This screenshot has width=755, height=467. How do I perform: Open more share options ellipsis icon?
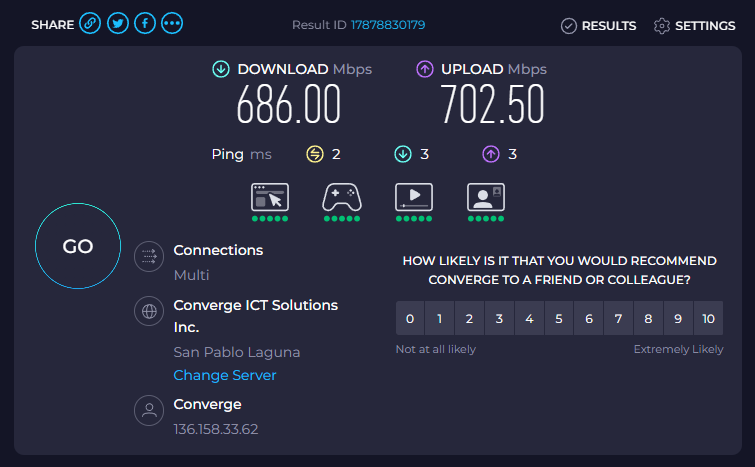click(172, 24)
